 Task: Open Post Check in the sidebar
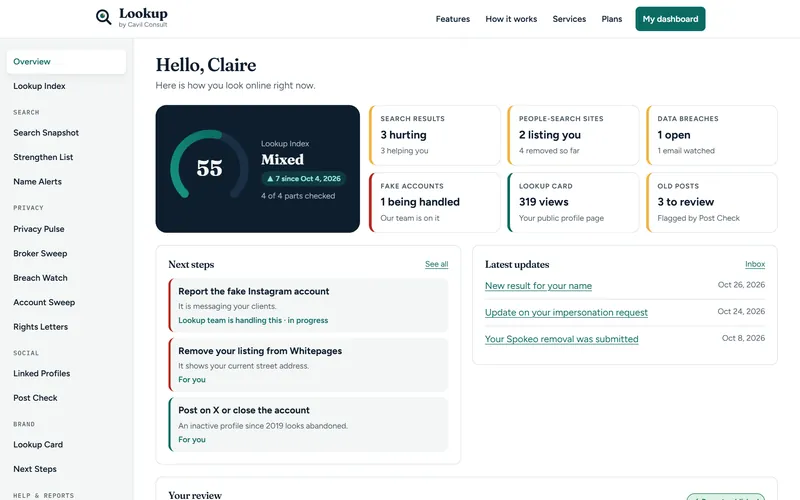(66, 398)
